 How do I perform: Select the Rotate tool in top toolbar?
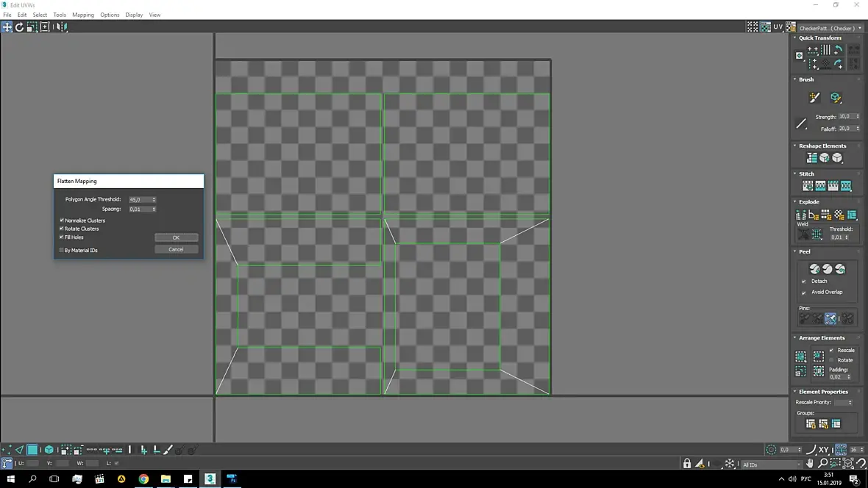tap(19, 26)
